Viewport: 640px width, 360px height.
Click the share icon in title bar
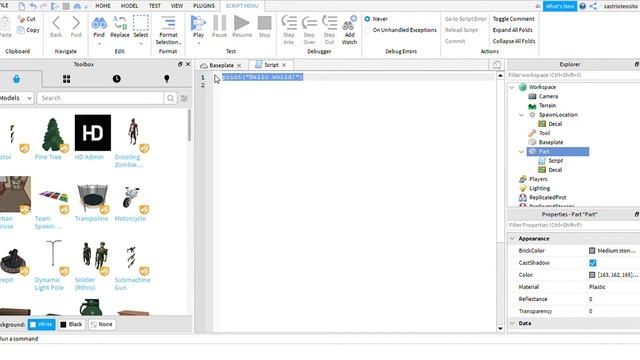tap(593, 6)
